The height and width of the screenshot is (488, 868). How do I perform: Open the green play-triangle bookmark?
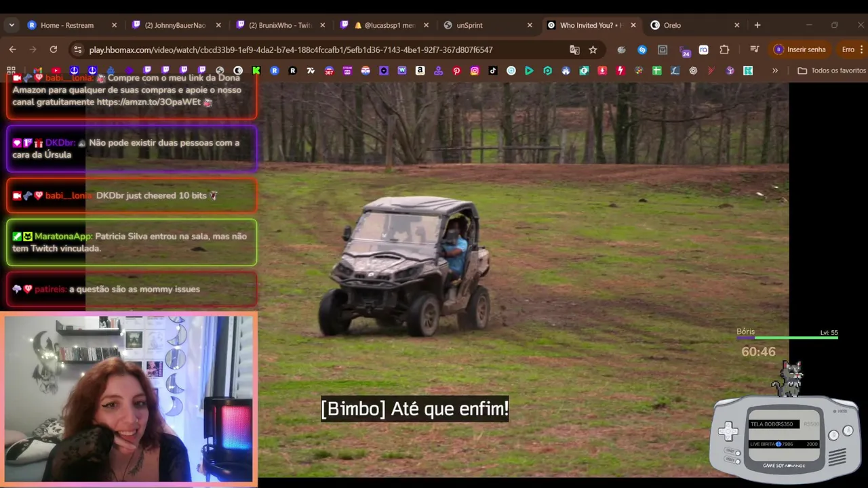click(529, 70)
